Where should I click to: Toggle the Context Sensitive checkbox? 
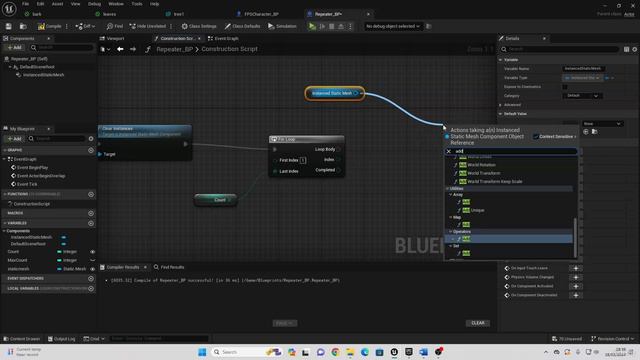click(536, 137)
